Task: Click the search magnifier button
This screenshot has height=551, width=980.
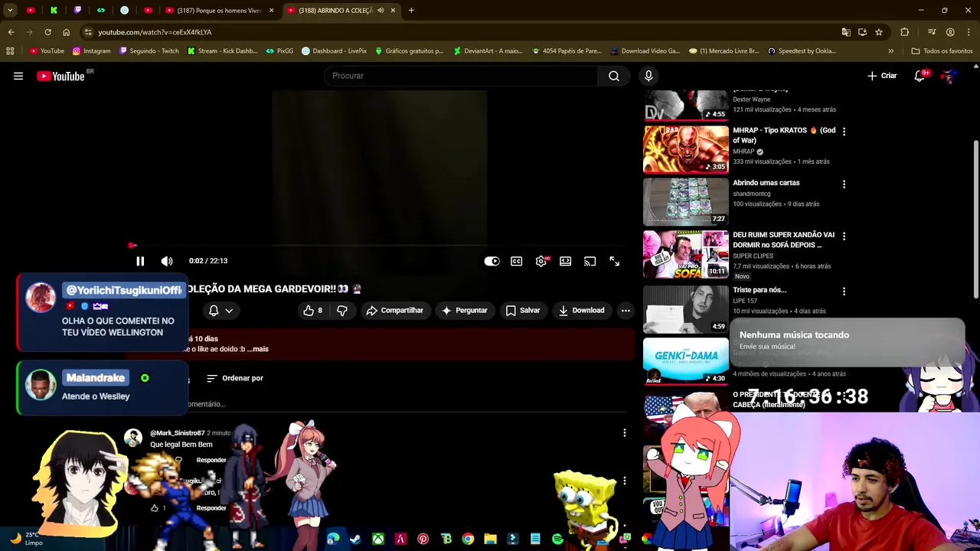Action: click(x=614, y=76)
